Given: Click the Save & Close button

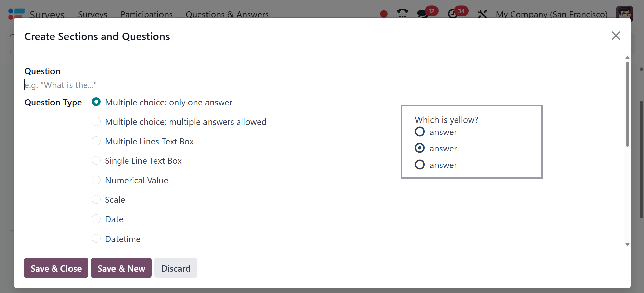Looking at the screenshot, I should 56,268.
